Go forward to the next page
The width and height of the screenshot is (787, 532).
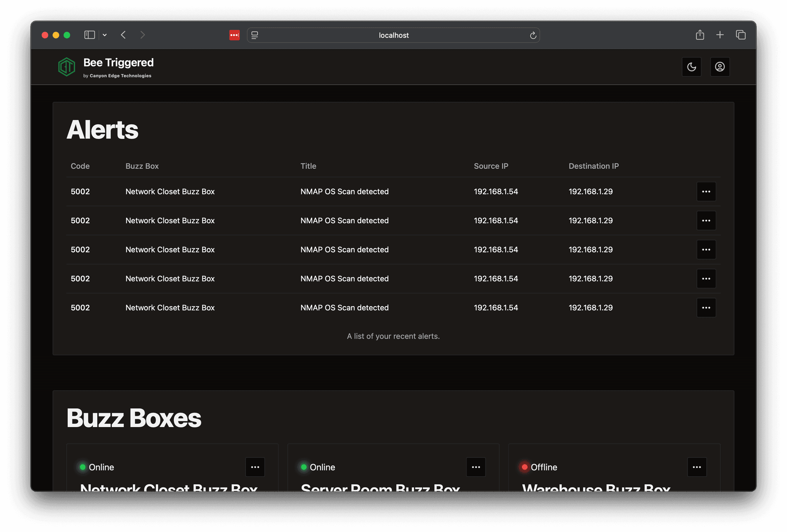(x=143, y=35)
